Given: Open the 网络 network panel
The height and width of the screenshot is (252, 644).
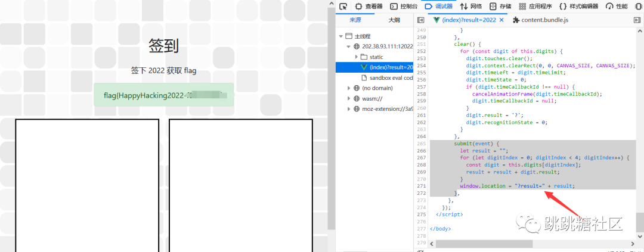Looking at the screenshot, I should click(470, 7).
